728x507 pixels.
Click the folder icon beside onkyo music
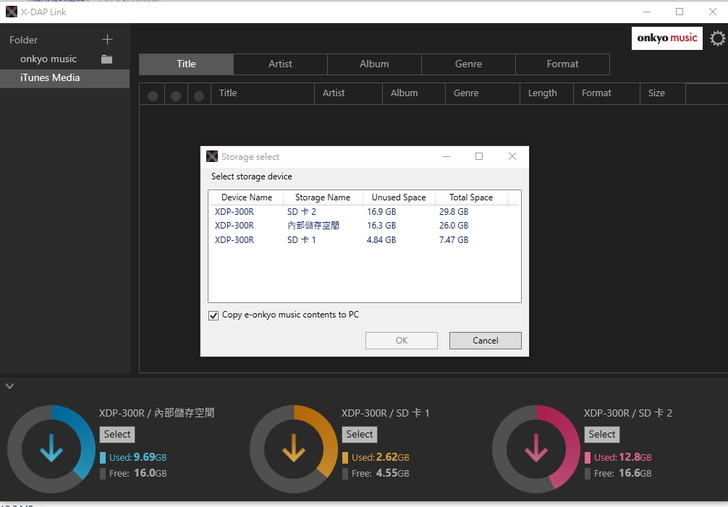(x=107, y=60)
